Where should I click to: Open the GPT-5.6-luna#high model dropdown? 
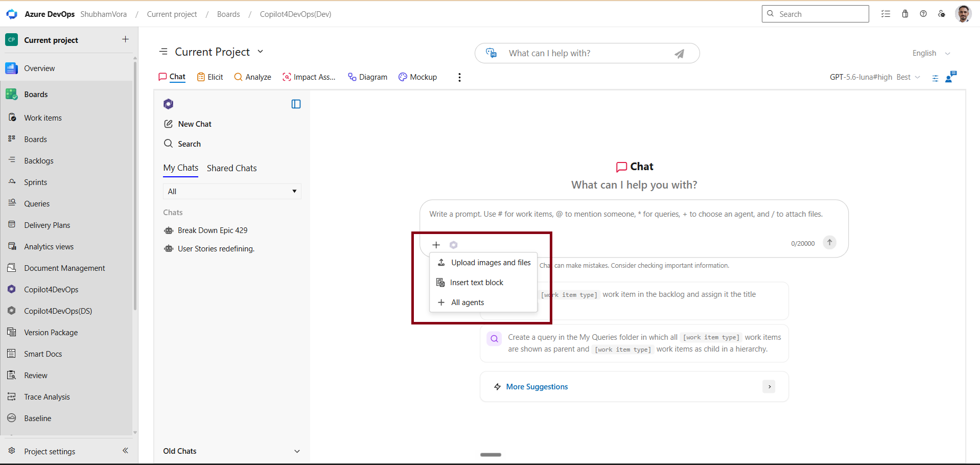875,77
